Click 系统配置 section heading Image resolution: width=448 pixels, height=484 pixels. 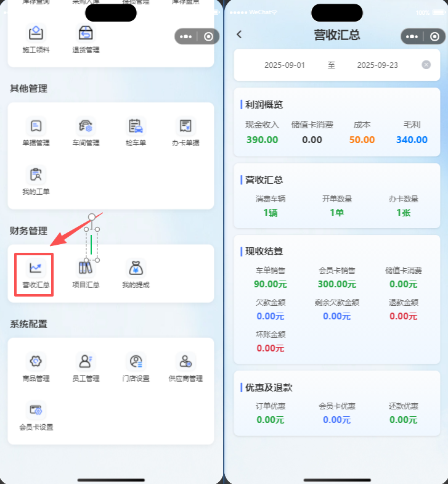pyautogui.click(x=28, y=324)
